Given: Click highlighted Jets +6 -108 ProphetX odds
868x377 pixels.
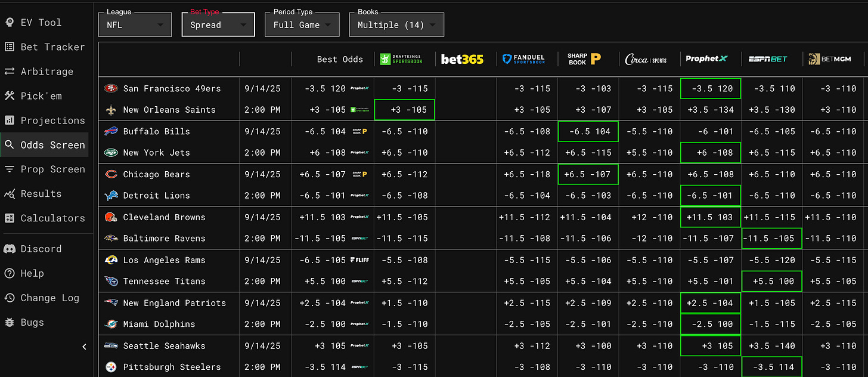Looking at the screenshot, I should point(711,152).
